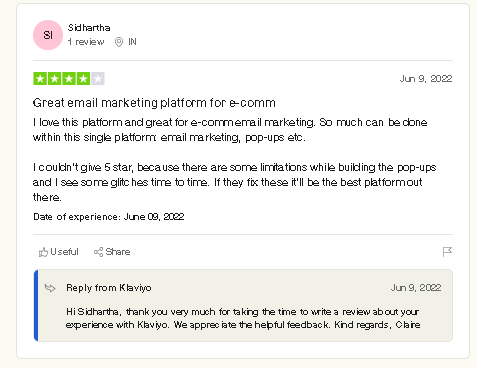Click the thumbs-up icon
477x368 pixels.
43,252
